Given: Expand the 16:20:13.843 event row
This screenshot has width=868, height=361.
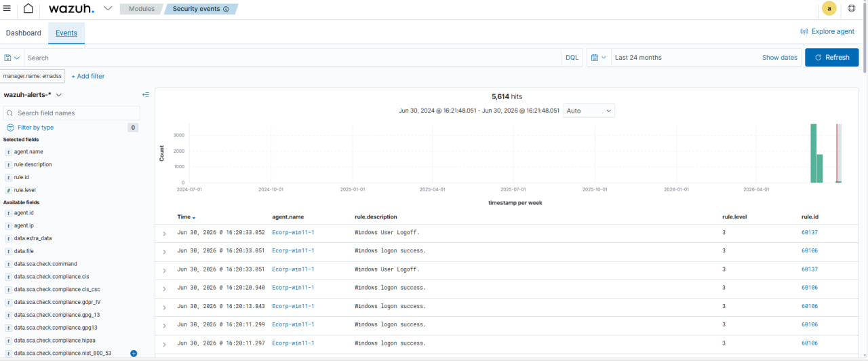Looking at the screenshot, I should (x=164, y=307).
